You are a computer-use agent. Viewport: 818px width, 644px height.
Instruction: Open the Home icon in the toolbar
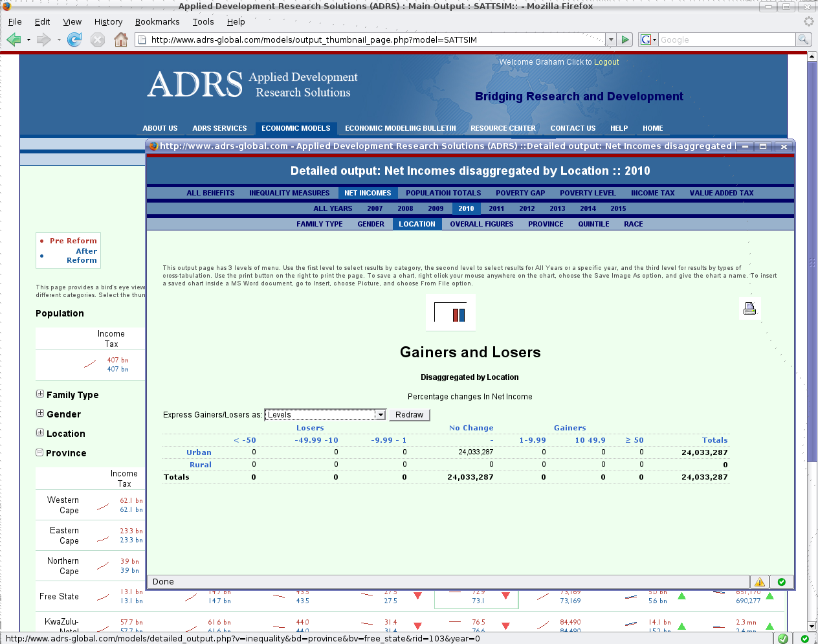point(120,40)
